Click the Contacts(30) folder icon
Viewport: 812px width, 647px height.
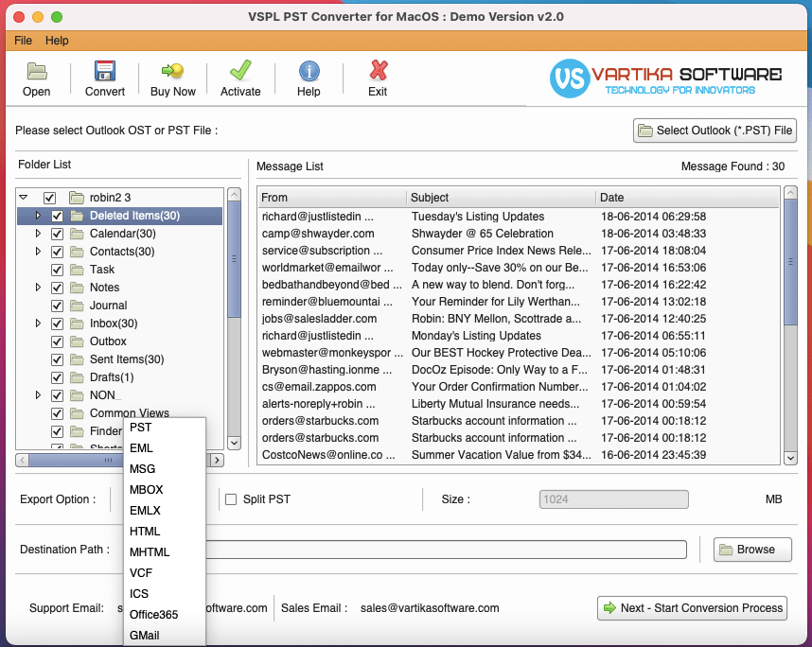pos(77,252)
